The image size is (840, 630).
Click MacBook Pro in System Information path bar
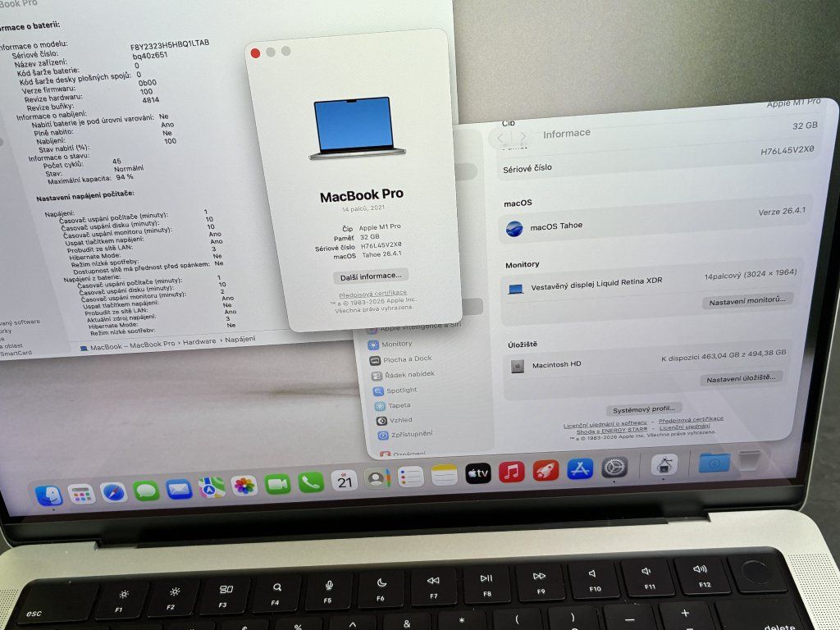152,344
